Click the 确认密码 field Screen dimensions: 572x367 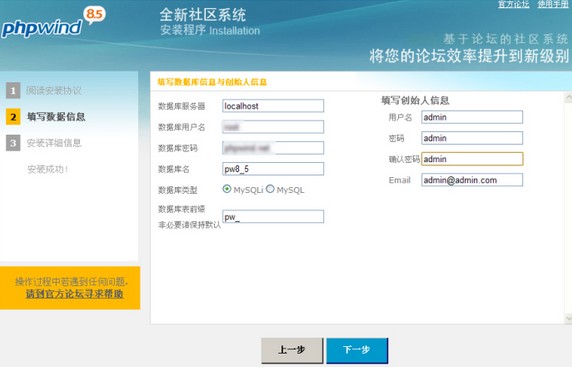pyautogui.click(x=472, y=159)
